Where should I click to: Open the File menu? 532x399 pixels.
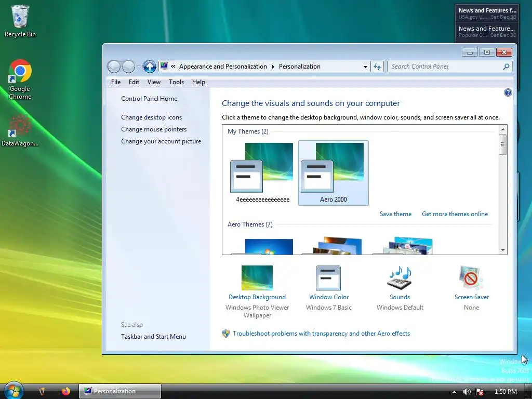pos(116,82)
